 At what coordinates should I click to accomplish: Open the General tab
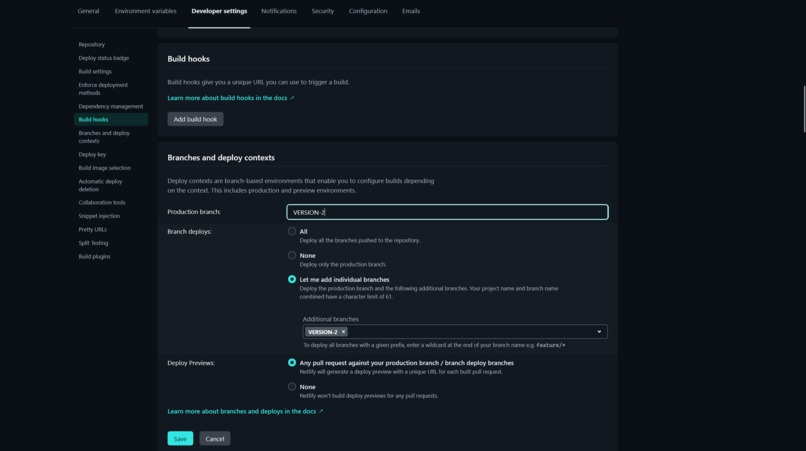(x=88, y=11)
